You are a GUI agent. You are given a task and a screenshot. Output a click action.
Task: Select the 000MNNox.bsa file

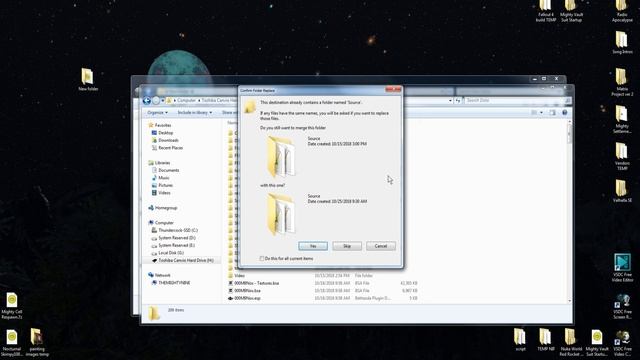click(247, 291)
